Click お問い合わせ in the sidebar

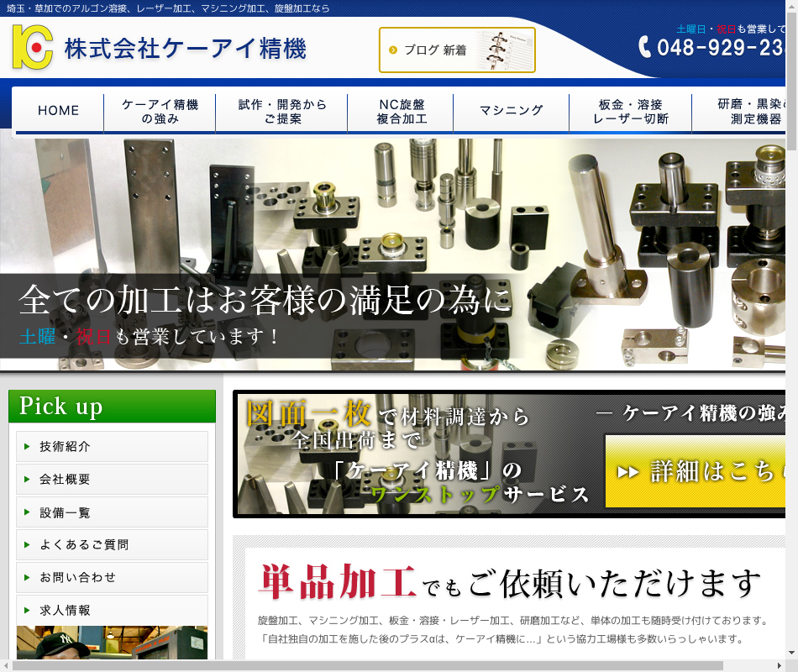coord(112,578)
